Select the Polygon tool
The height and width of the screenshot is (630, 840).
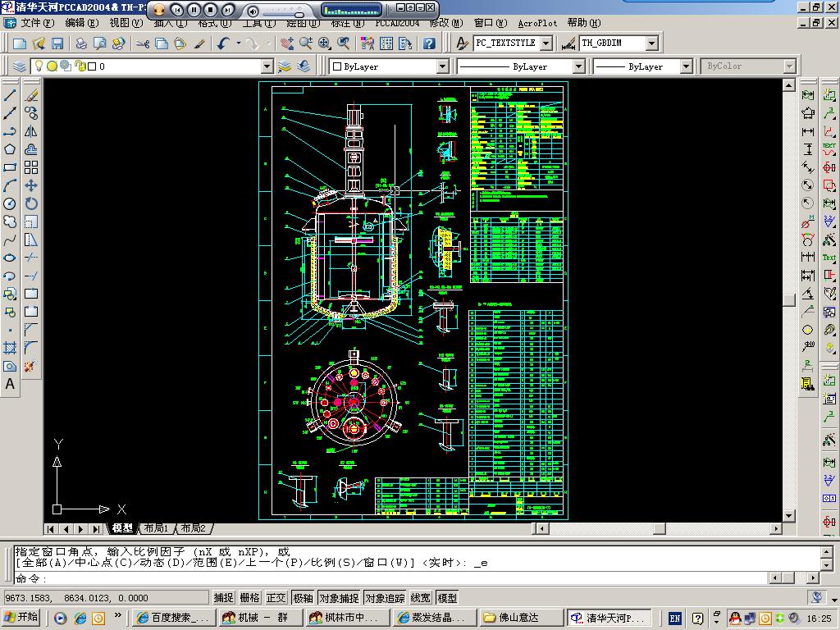(x=10, y=149)
